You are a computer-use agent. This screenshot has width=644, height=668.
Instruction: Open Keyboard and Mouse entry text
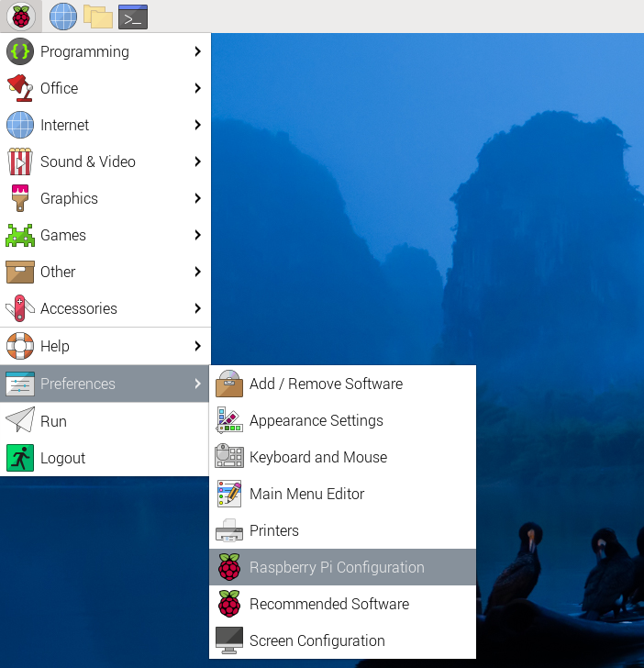(318, 457)
